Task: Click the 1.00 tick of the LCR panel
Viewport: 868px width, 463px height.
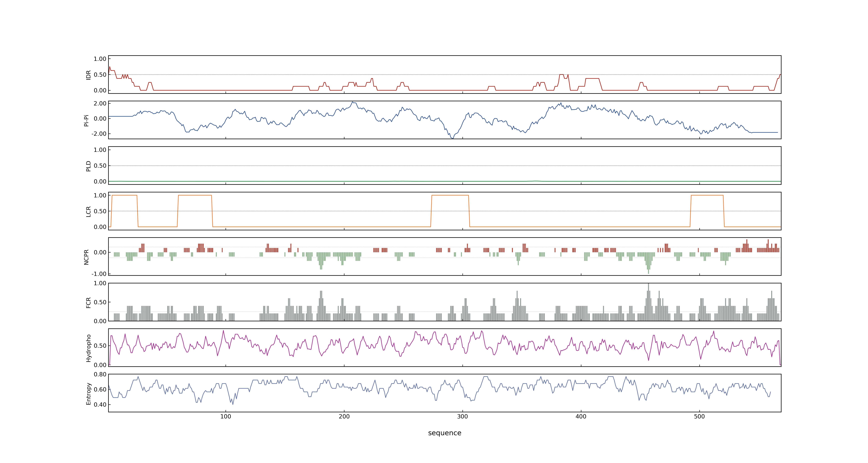Action: [x=100, y=195]
